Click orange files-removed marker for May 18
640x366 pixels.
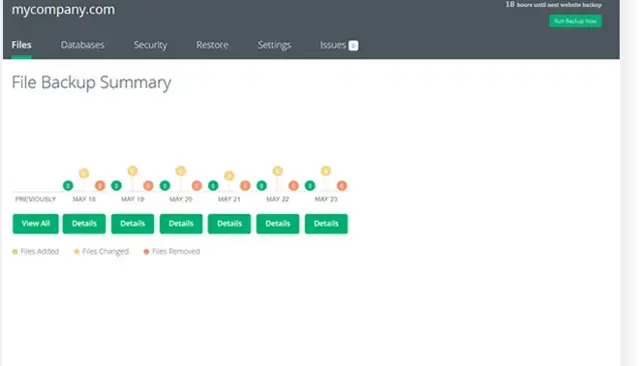coord(100,186)
